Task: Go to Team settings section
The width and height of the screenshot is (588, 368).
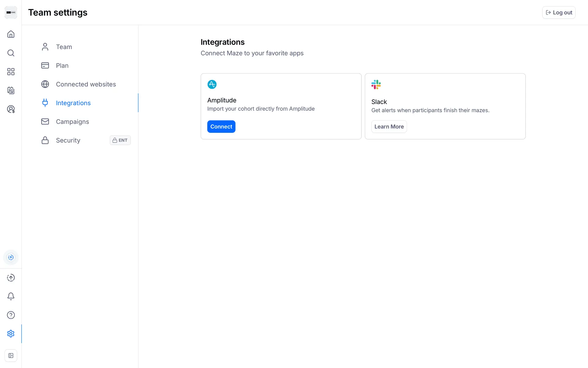Action: tap(64, 47)
